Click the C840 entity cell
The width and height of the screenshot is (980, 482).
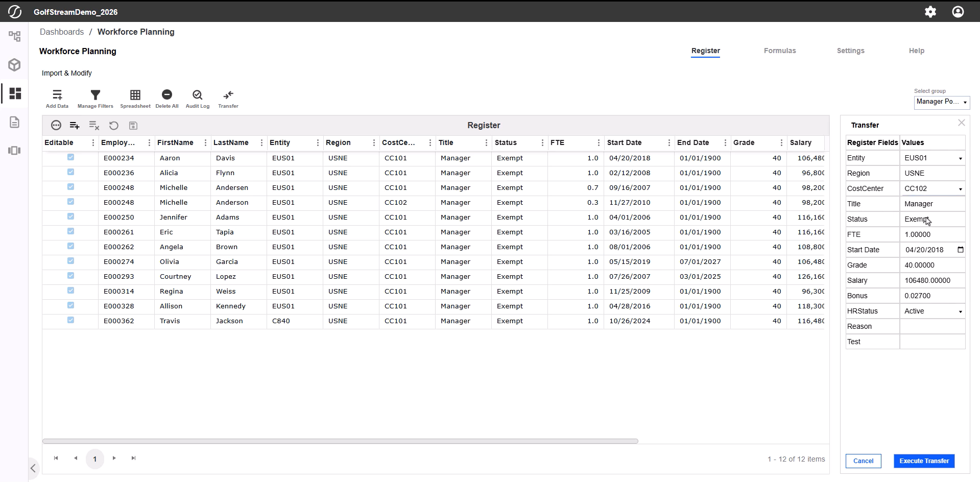pyautogui.click(x=295, y=321)
